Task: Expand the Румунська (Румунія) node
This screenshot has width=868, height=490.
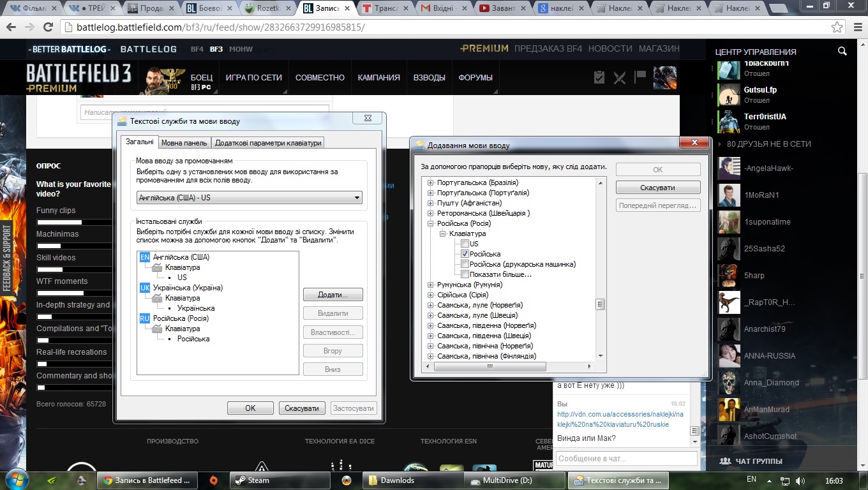Action: (431, 285)
